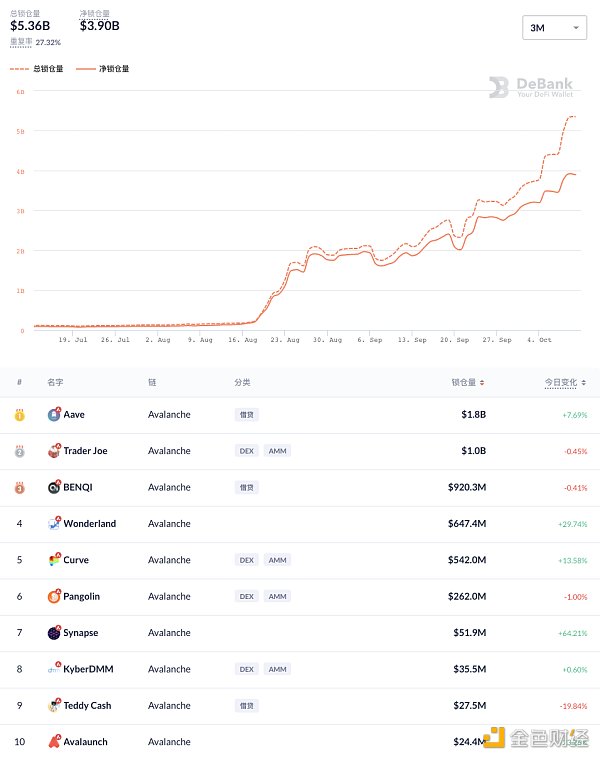Click the Teddy Cash bear icon
Screen dimensions: 600x759
click(x=54, y=705)
